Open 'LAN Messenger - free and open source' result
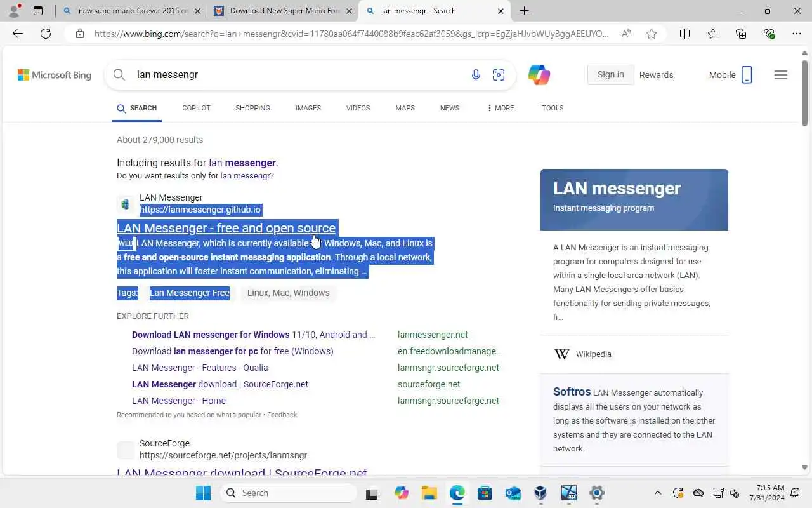The width and height of the screenshot is (812, 508). (x=226, y=228)
